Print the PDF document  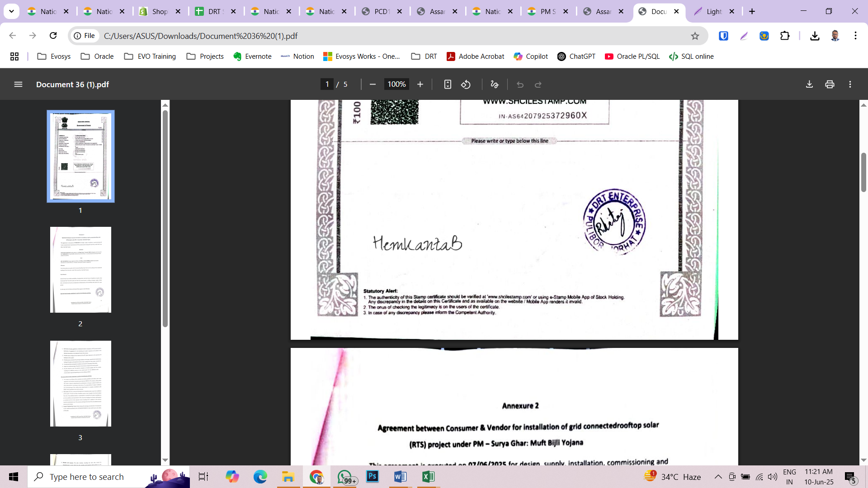tap(830, 84)
